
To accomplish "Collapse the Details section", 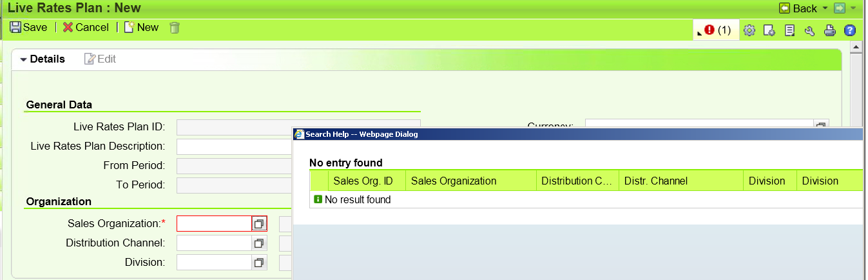I will [43, 59].
